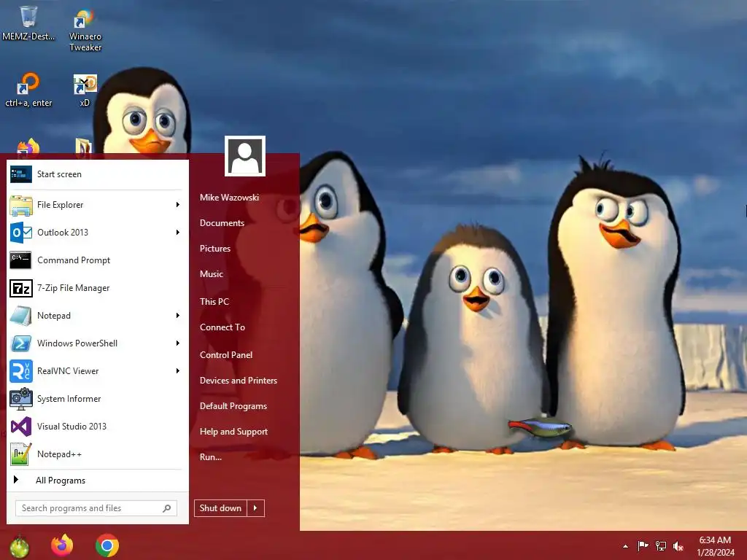
Task: Open Help and Support
Action: click(x=234, y=432)
